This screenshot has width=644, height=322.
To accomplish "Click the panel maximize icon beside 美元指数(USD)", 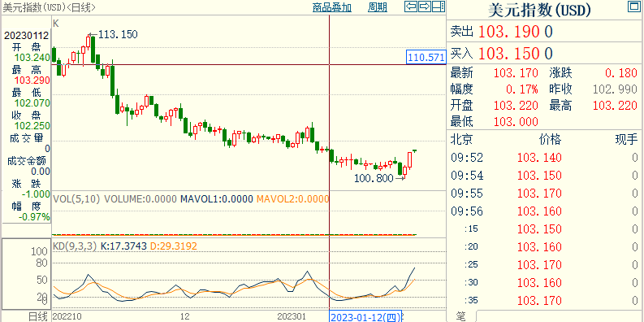I will coord(633,7).
